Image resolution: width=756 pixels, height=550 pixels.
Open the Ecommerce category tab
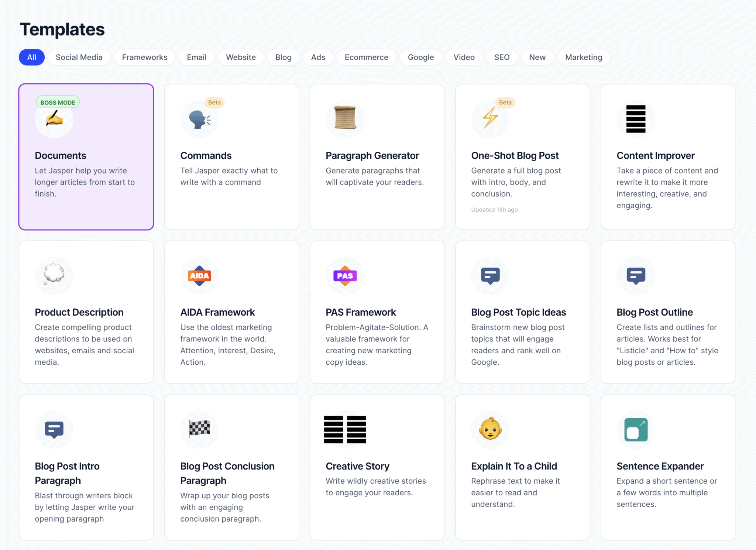366,57
